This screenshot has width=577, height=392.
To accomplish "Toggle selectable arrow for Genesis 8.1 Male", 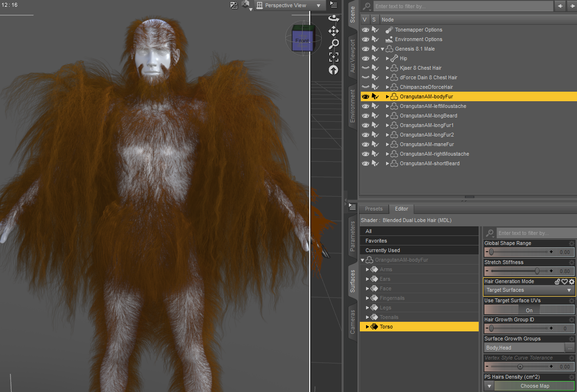I will (x=375, y=49).
